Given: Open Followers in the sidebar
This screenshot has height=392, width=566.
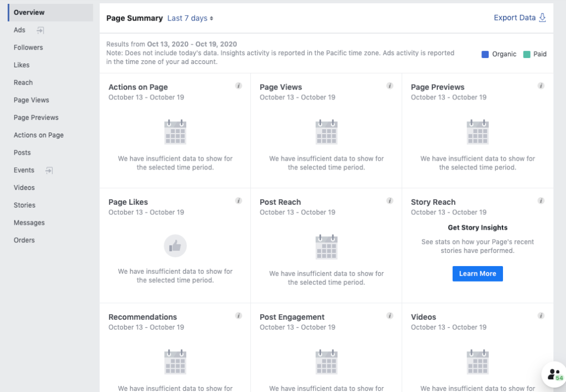Looking at the screenshot, I should (x=28, y=47).
